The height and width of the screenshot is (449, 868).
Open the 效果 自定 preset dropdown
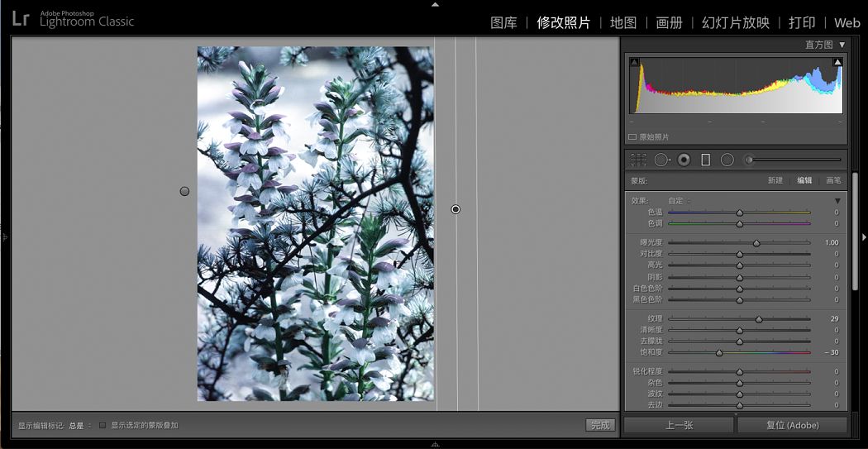click(680, 201)
